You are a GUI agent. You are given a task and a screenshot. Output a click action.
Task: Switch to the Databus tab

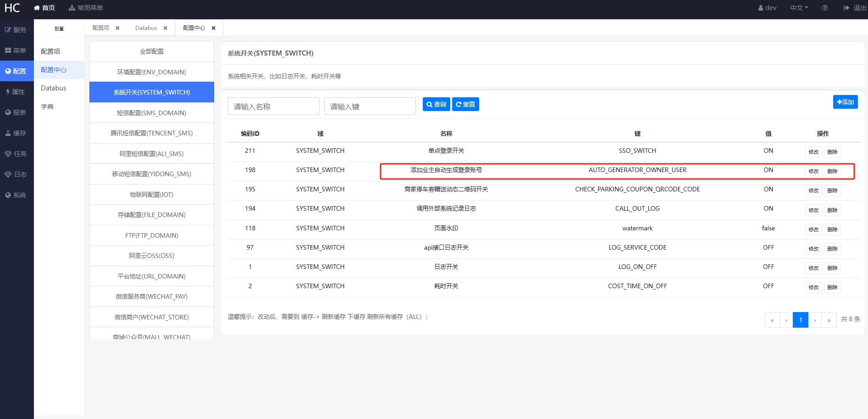pos(146,28)
